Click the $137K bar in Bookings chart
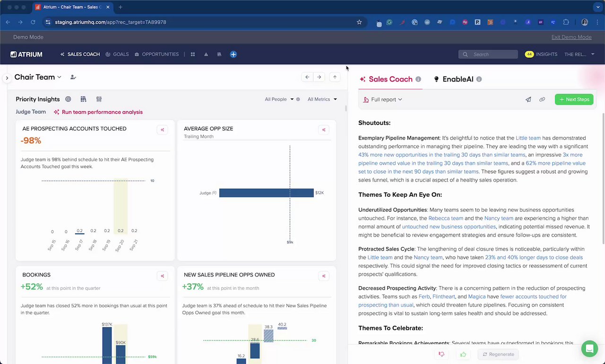The width and height of the screenshot is (605, 364). (107, 346)
